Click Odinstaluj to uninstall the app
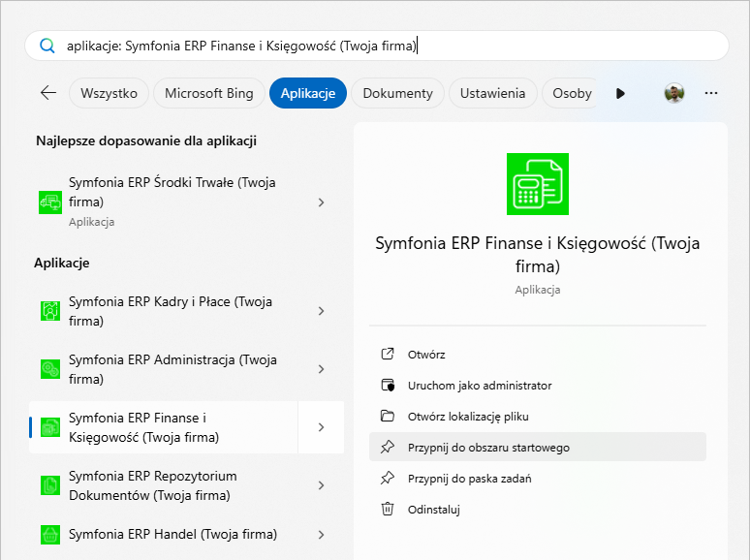The image size is (750, 560). tap(433, 509)
